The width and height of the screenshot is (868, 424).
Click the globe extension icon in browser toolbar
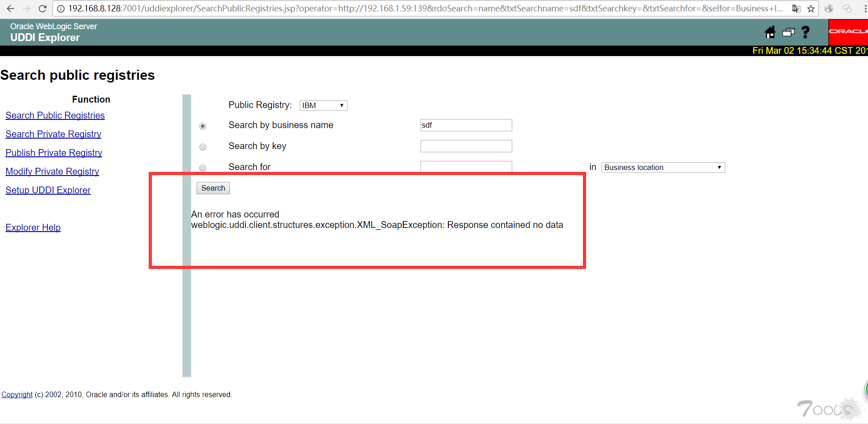click(829, 9)
